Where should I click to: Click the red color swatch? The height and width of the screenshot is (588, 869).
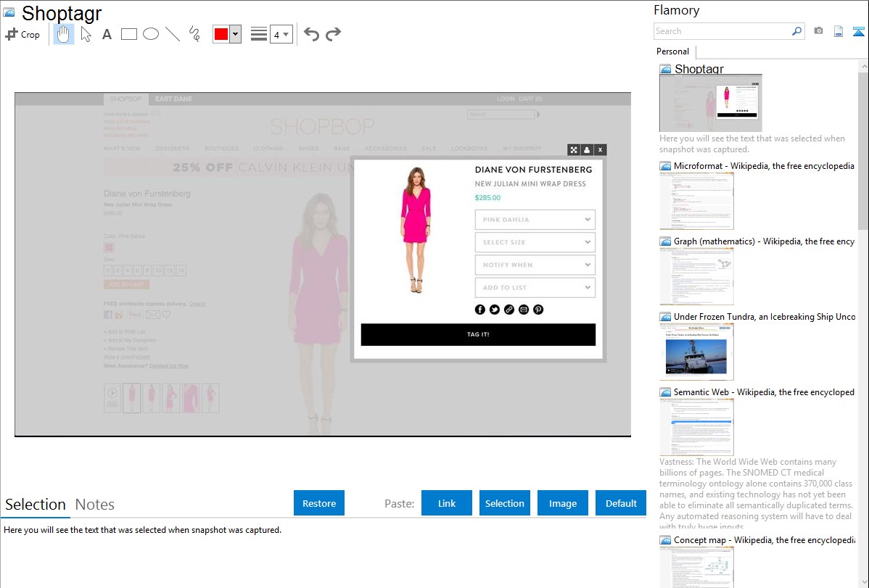coord(221,34)
